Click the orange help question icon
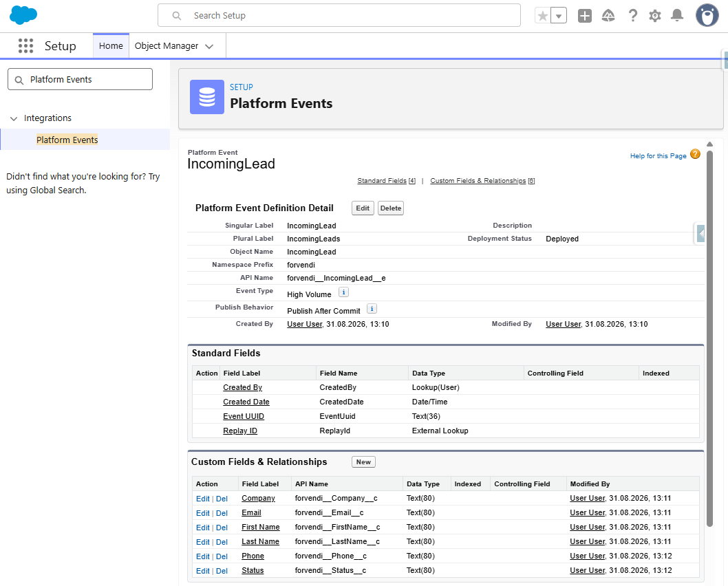Screen dimensions: 728x586 point(695,154)
